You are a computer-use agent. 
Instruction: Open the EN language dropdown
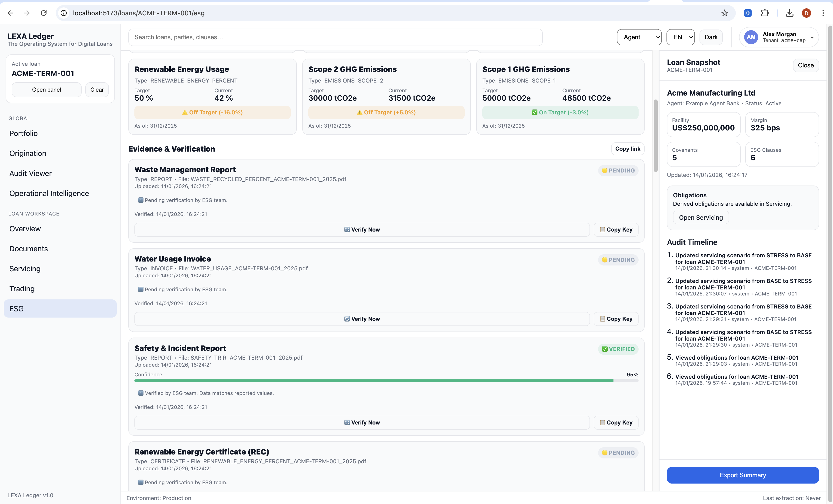coord(680,37)
